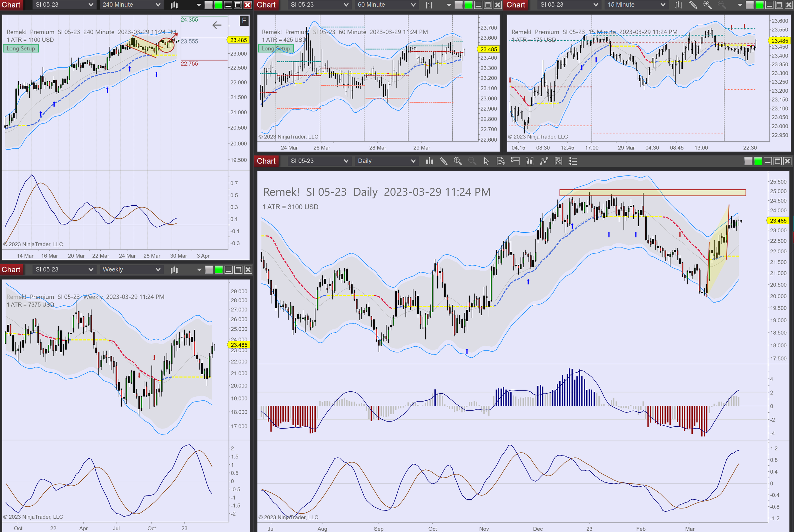Click the Chart tab of 60 Minute window
794x532 pixels.
(x=266, y=5)
